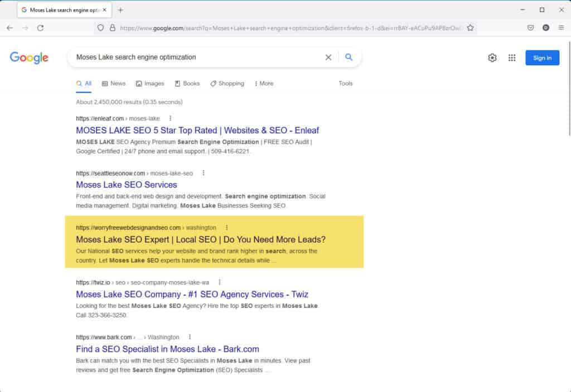Click twiz.io URL breadcrumb
The image size is (571, 392).
click(x=142, y=283)
